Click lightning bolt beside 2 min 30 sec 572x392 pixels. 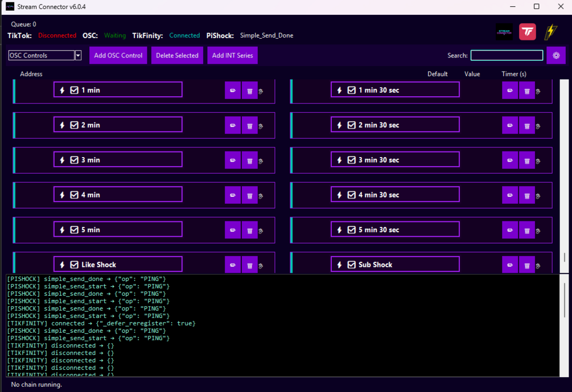tap(340, 125)
